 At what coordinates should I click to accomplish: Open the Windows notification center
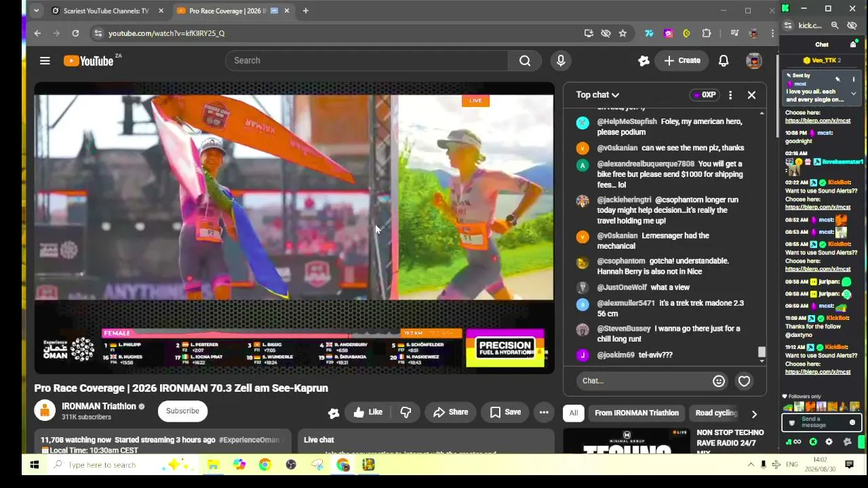click(x=849, y=465)
